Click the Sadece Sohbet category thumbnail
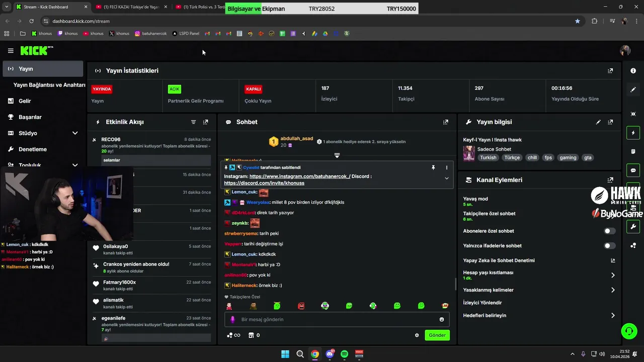Viewport: 644px width, 362px height. (x=469, y=153)
